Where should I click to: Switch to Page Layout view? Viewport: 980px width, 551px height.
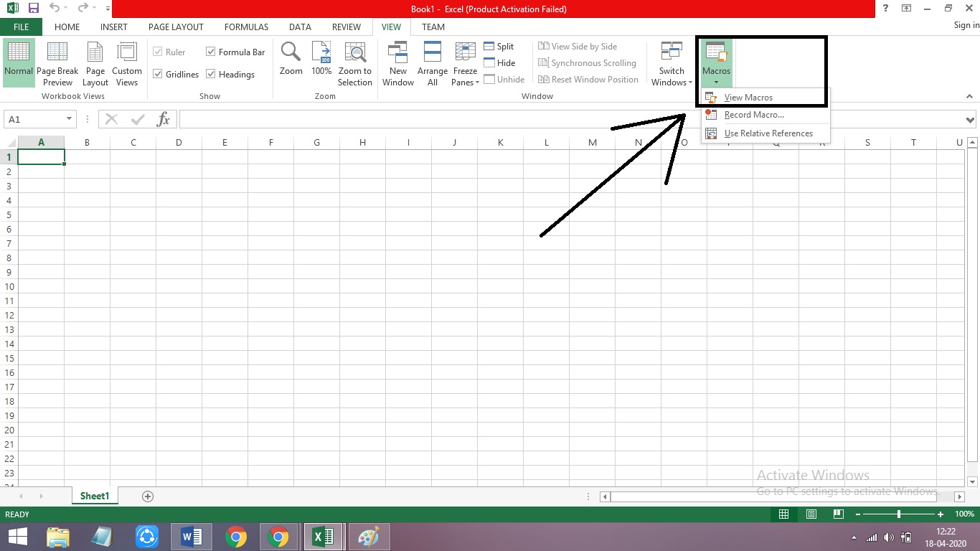pyautogui.click(x=95, y=63)
